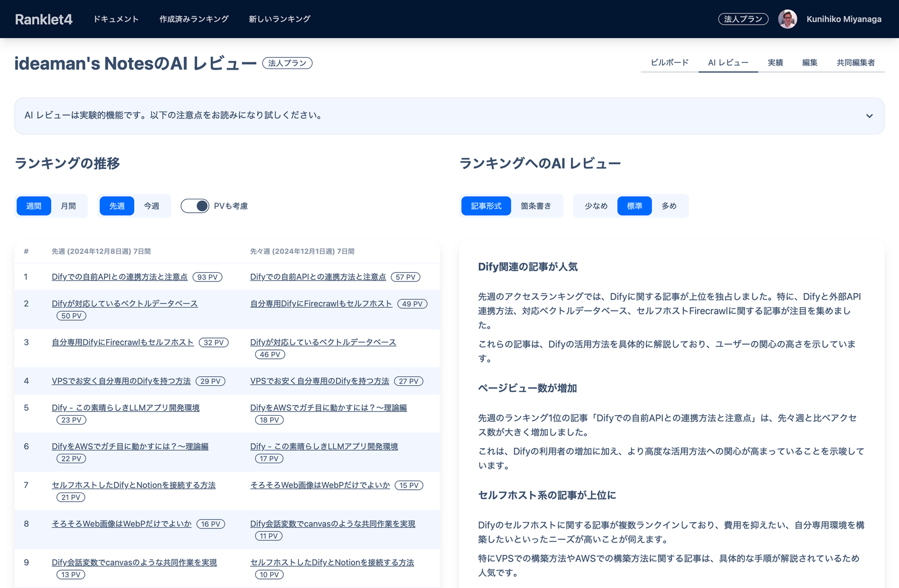This screenshot has height=588, width=899.
Task: Click the experimental feature notice text
Action: (174, 115)
